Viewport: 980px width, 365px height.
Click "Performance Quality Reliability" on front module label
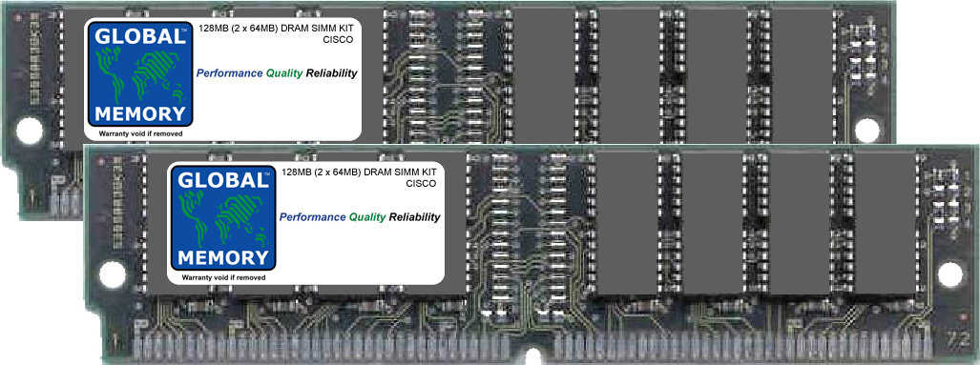coord(360,217)
